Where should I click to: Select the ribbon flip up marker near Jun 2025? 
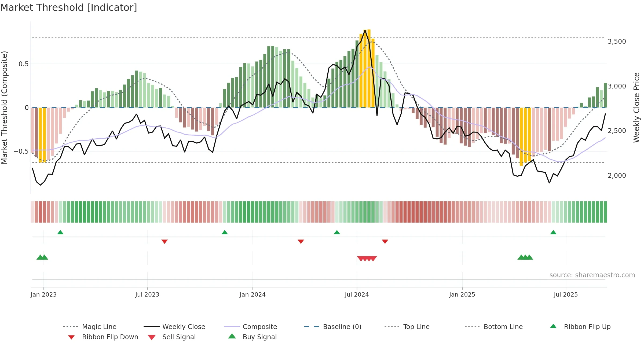[553, 232]
